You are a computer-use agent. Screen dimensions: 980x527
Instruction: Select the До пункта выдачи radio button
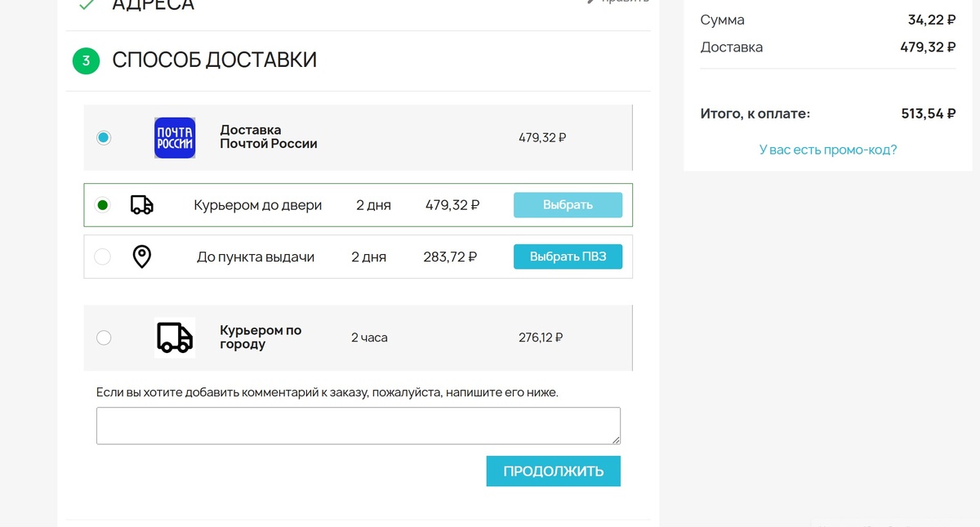[x=101, y=256]
